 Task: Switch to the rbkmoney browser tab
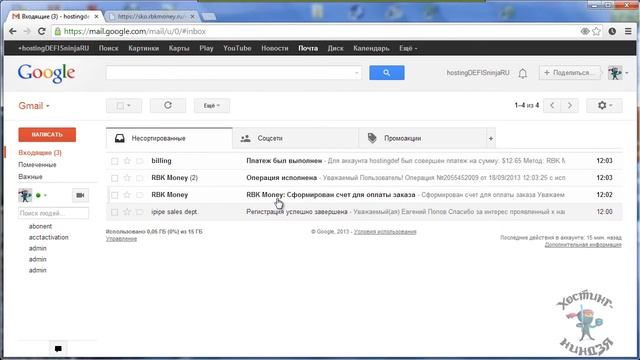tap(152, 16)
